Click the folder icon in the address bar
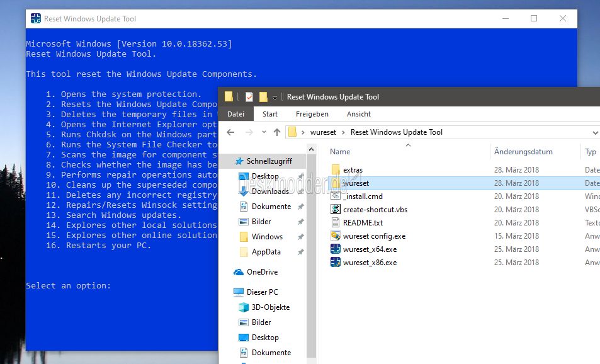Image resolution: width=600 pixels, height=364 pixels. [x=292, y=132]
